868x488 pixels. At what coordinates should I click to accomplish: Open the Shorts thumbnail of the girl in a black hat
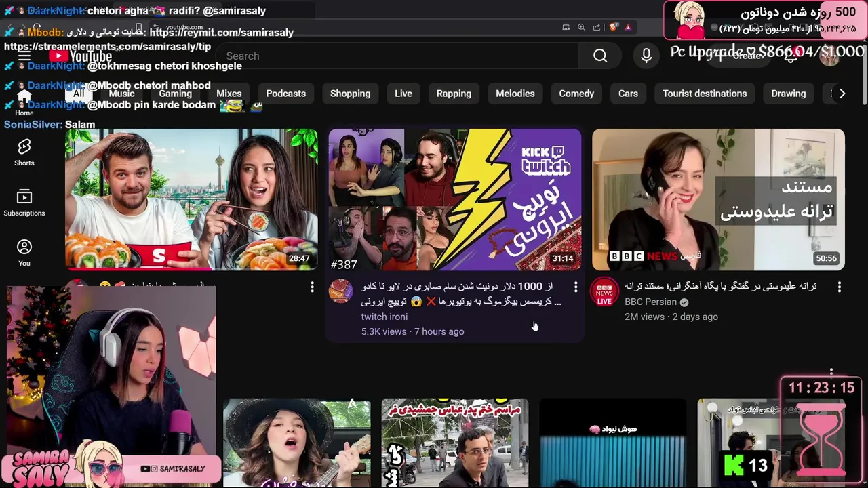297,443
